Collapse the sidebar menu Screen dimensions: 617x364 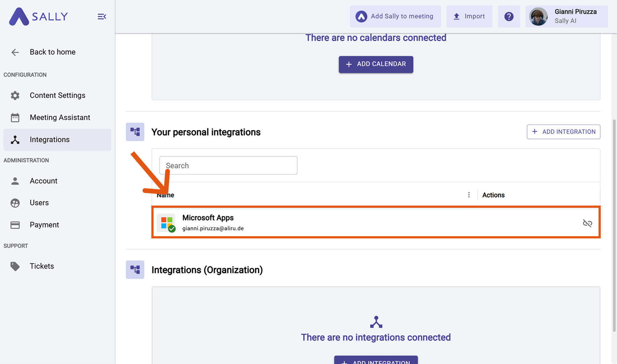tap(102, 17)
